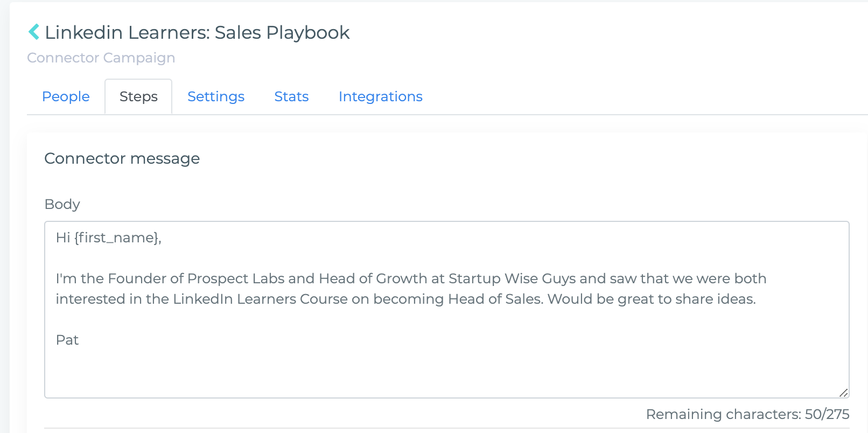Click the Hi greeting in body
The height and width of the screenshot is (433, 868).
pos(62,238)
